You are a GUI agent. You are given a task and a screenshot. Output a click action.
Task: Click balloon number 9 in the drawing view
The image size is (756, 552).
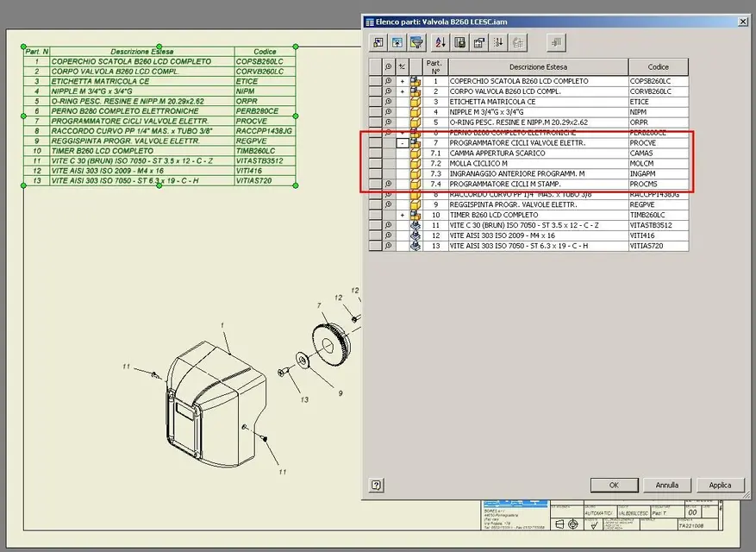click(x=341, y=393)
